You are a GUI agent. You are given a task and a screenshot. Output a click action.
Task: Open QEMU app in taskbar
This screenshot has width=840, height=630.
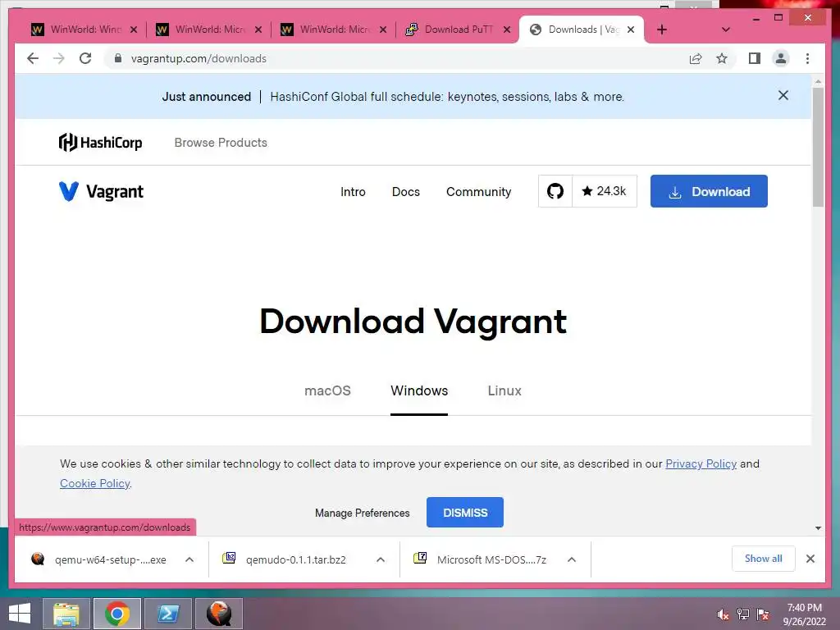(218, 614)
